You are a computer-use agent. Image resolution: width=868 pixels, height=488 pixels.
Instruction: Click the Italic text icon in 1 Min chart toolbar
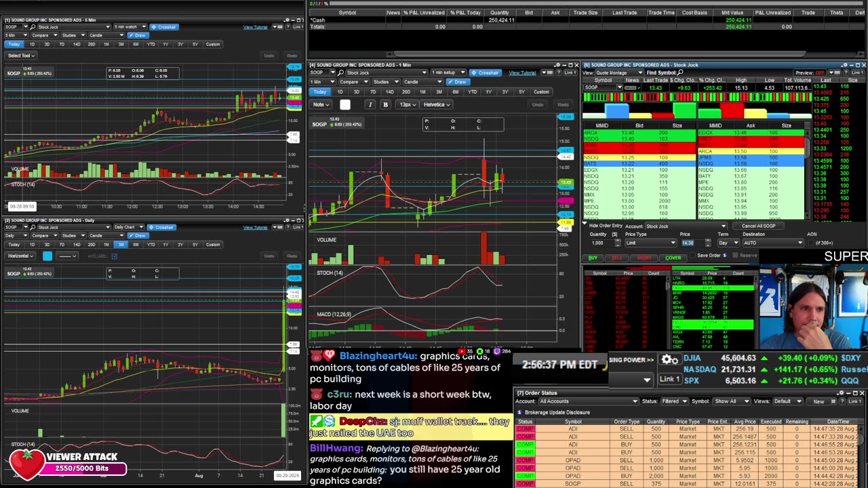coord(370,104)
